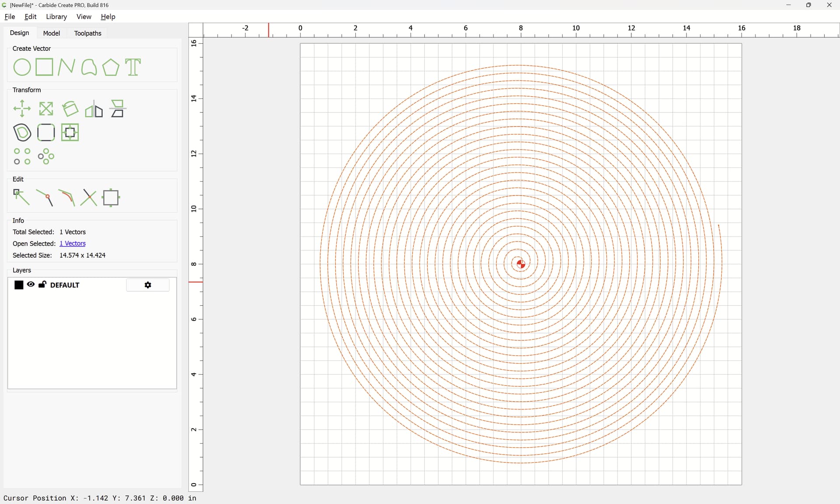Open DEFAULT layer settings gear button

tap(148, 285)
